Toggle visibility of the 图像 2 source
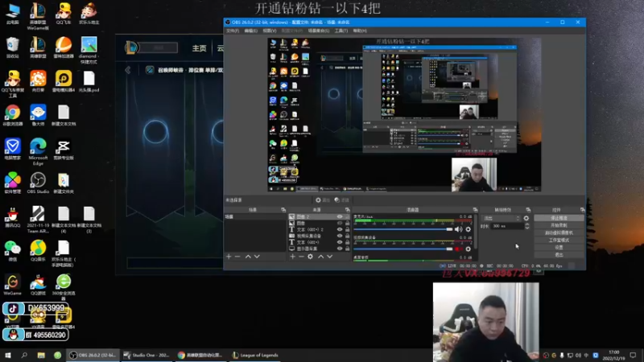The image size is (644, 362). [340, 216]
